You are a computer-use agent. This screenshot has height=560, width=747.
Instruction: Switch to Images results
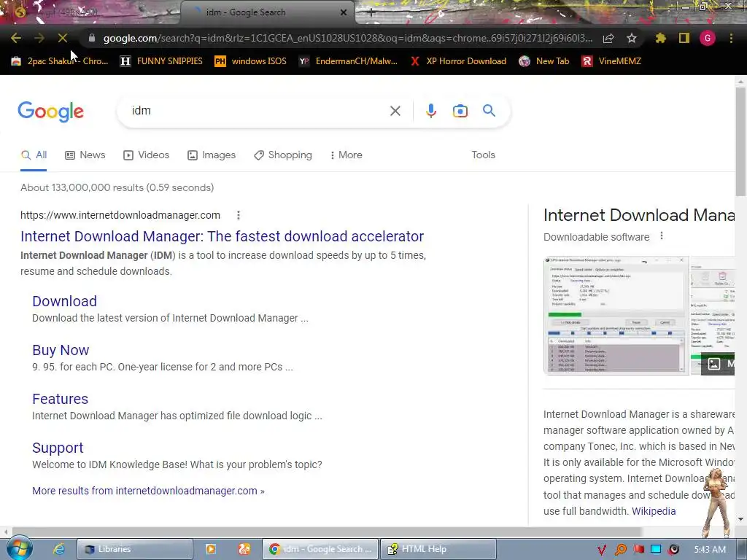pyautogui.click(x=212, y=155)
